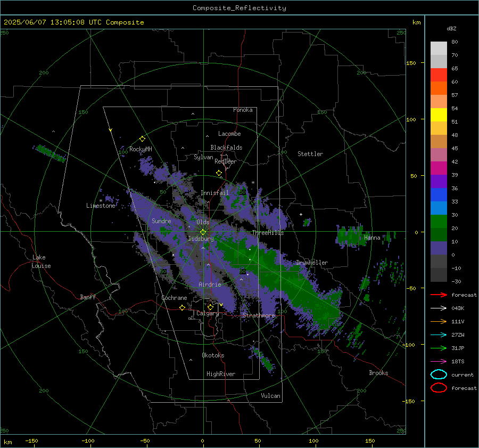Screen dimensions: 479x448
Task: Click the Composite_Reflectivity title
Action: [x=239, y=8]
